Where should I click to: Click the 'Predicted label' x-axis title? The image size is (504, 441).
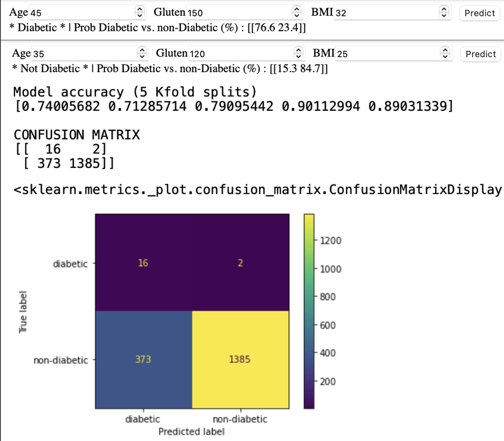pos(192,431)
